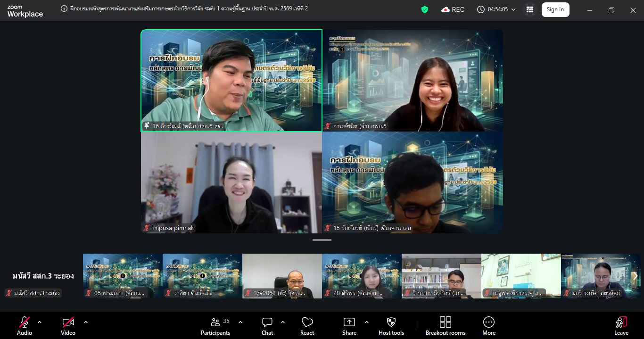
Task: Click the Leave meeting button
Action: coord(621,325)
